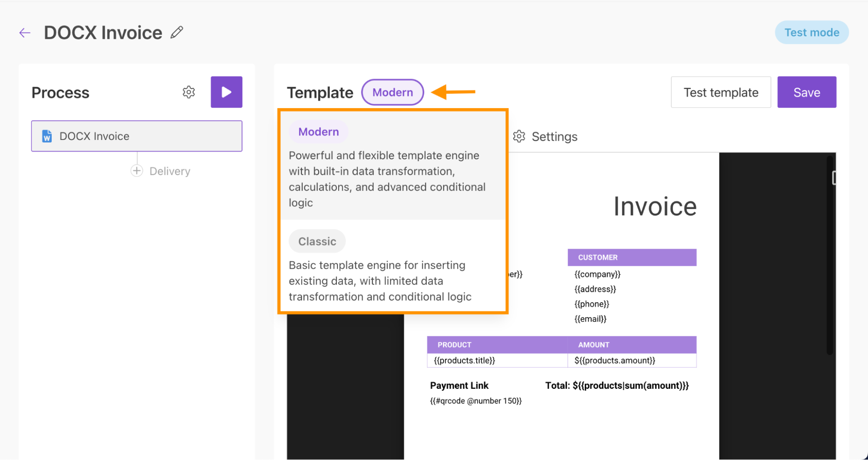Open the Modern template engine dropdown

(x=393, y=92)
